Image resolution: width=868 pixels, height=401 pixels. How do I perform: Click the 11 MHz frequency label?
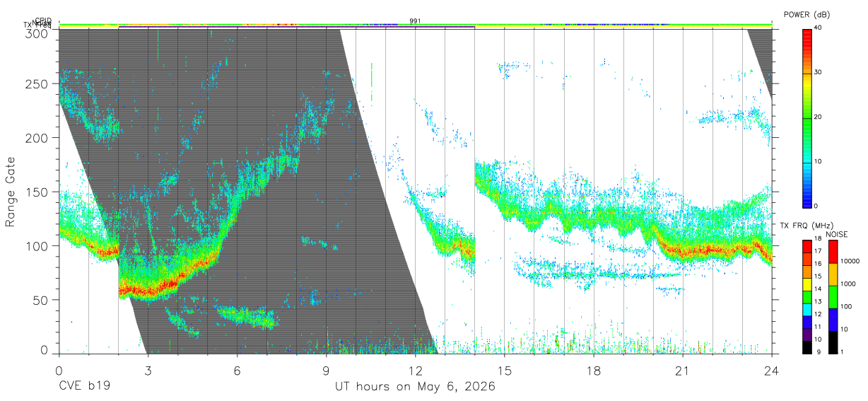coord(819,327)
